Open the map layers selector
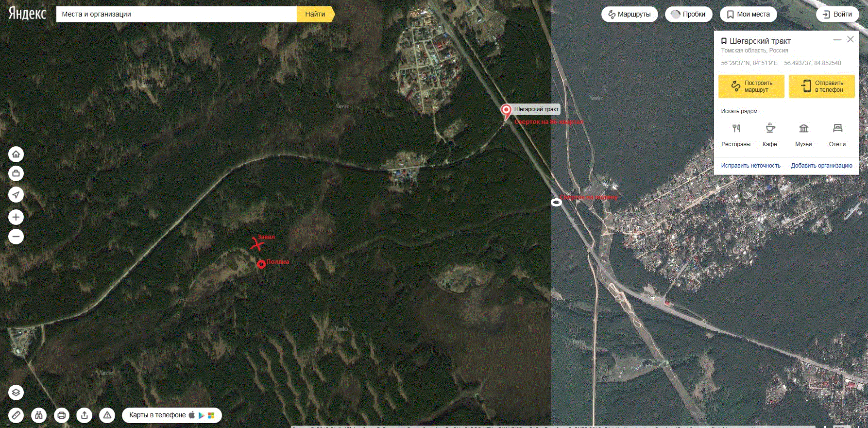Viewport: 868px width, 428px height. point(16,393)
